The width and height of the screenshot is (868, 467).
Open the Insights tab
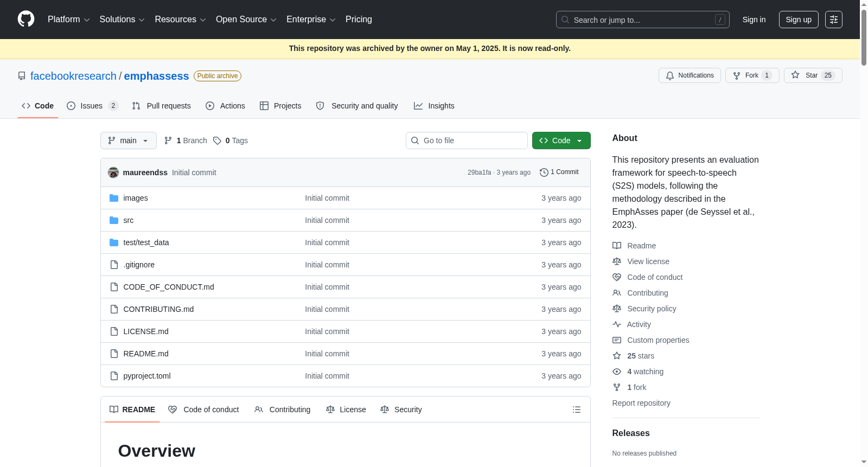pyautogui.click(x=434, y=106)
